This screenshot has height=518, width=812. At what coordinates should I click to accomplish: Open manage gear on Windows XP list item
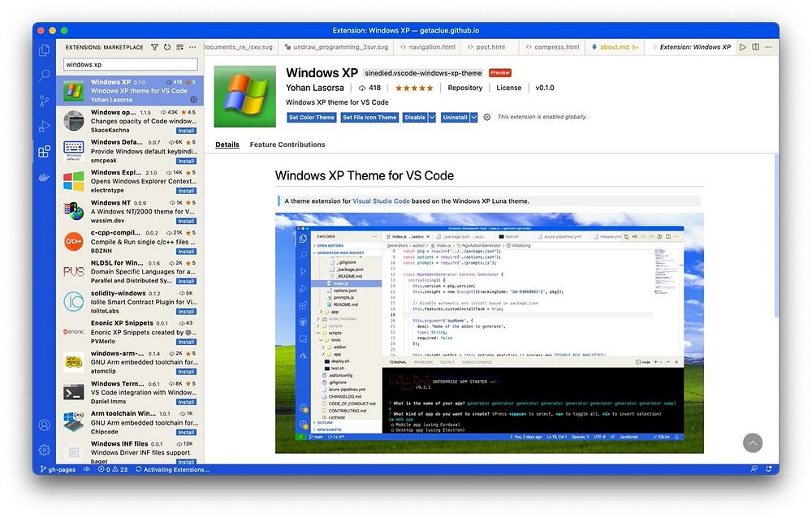coord(193,99)
